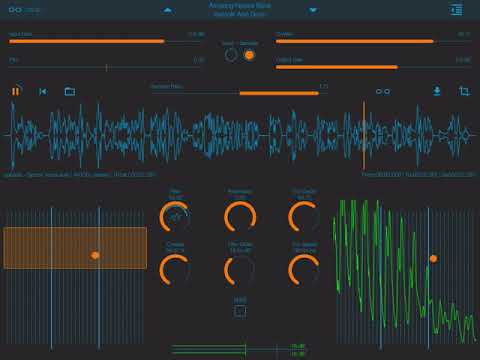Select the unlit round radio button between the sliders
Viewport: 480px width, 360px height.
(x=231, y=55)
